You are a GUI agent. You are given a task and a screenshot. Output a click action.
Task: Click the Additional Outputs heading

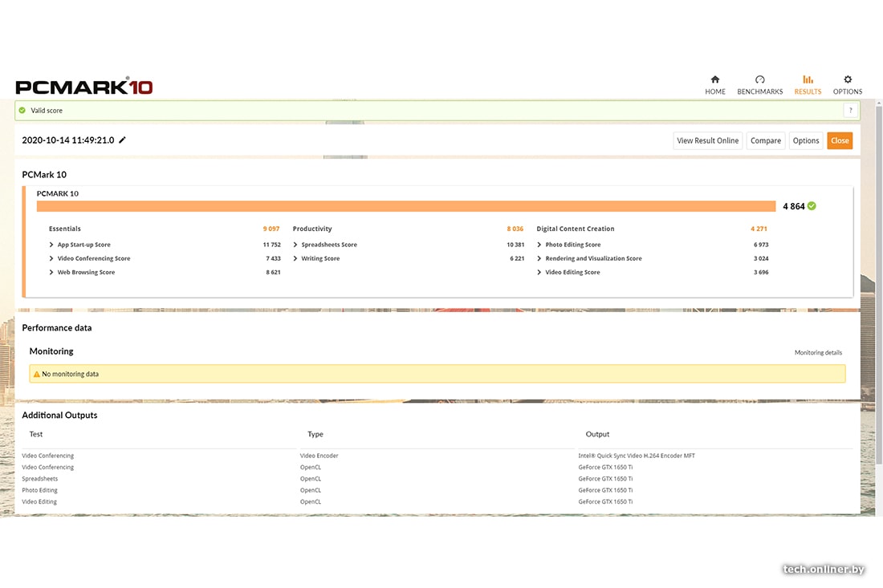click(x=59, y=415)
